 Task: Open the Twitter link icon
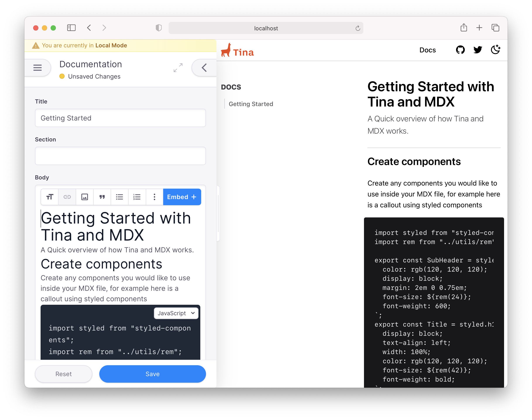tap(478, 50)
